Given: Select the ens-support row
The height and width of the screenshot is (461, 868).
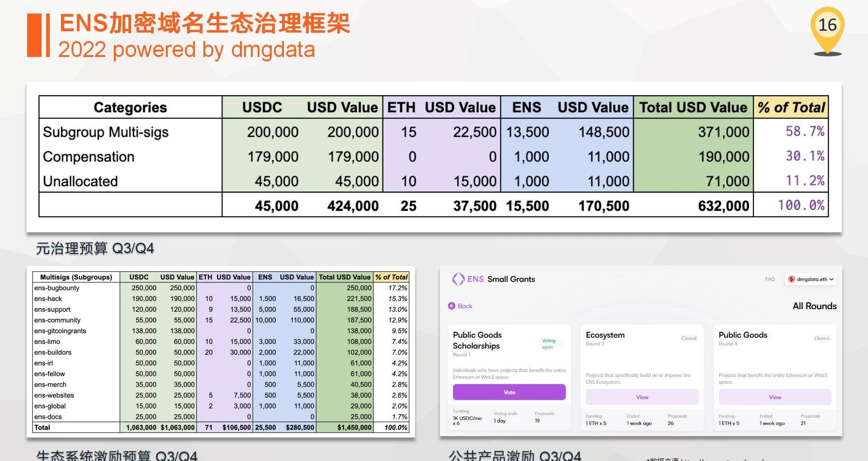Looking at the screenshot, I should (x=221, y=310).
